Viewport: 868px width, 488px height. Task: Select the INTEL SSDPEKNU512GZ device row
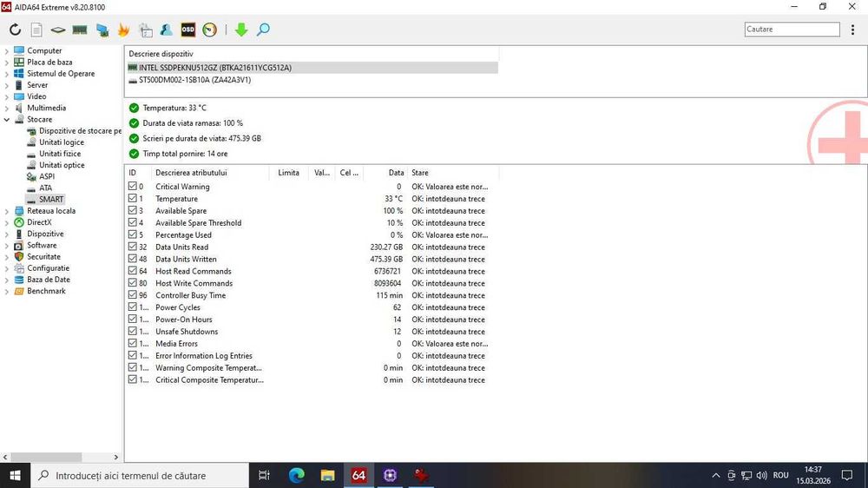(312, 68)
